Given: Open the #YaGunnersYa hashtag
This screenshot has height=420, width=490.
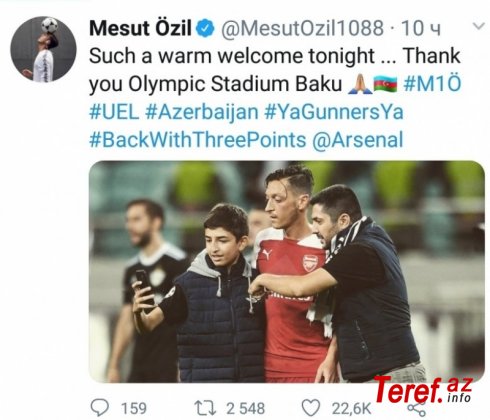Looking at the screenshot, I should [x=334, y=112].
